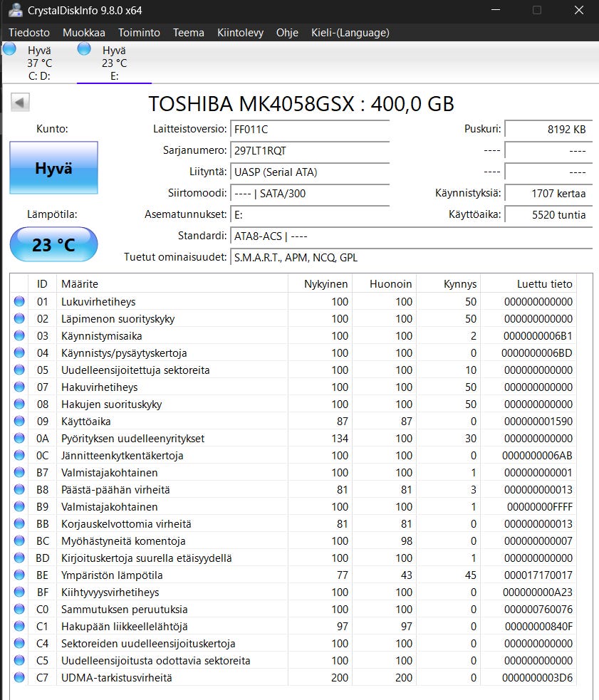This screenshot has height=700, width=599.
Task: Open the Kiintolevy menu
Action: pyautogui.click(x=240, y=33)
